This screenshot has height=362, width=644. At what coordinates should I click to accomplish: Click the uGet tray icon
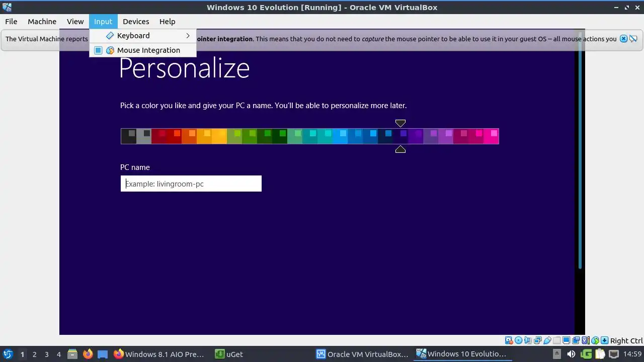pyautogui.click(x=586, y=354)
